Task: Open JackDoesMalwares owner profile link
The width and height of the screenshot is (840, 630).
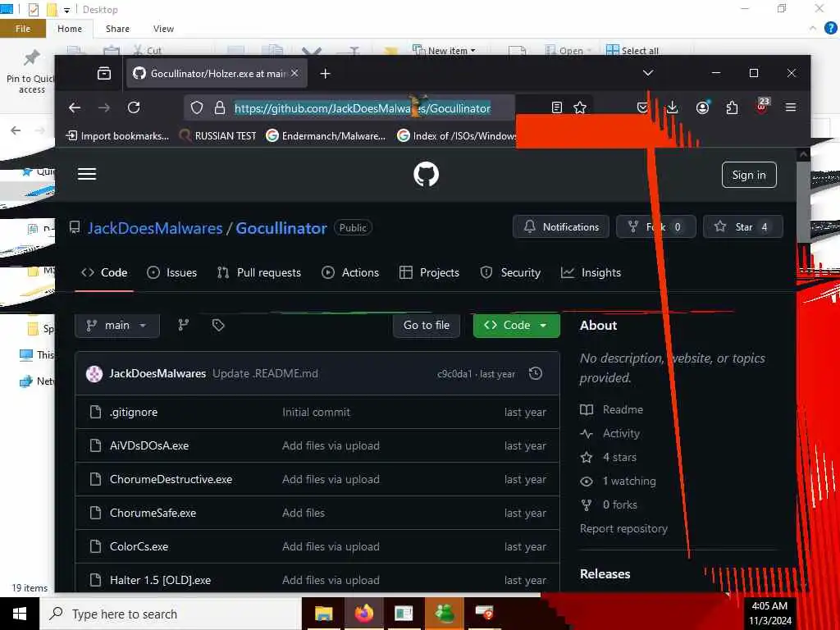Action: pyautogui.click(x=155, y=228)
